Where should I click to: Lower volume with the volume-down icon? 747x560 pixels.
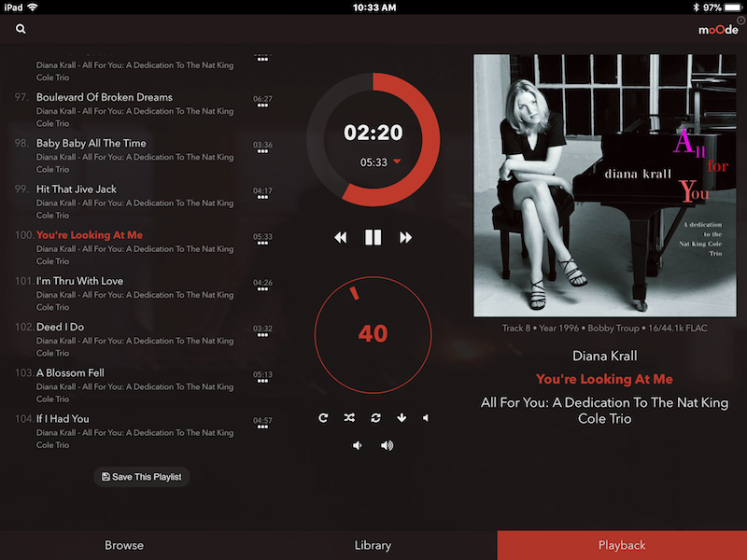pyautogui.click(x=358, y=445)
